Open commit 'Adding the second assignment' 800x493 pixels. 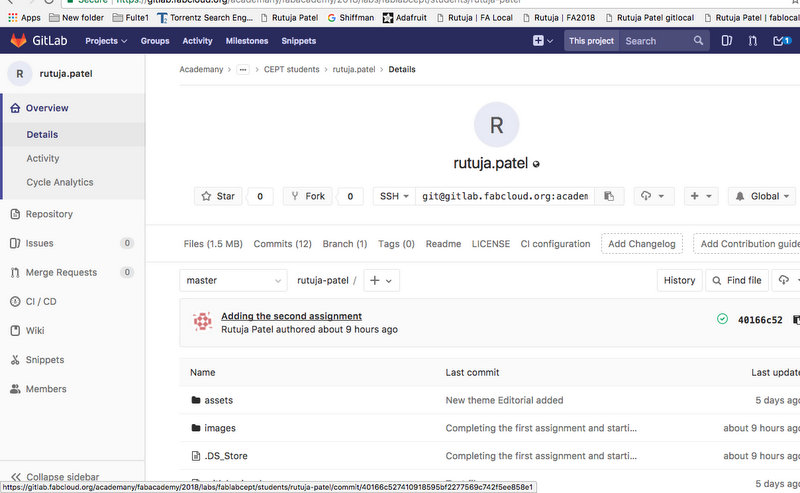pos(291,316)
